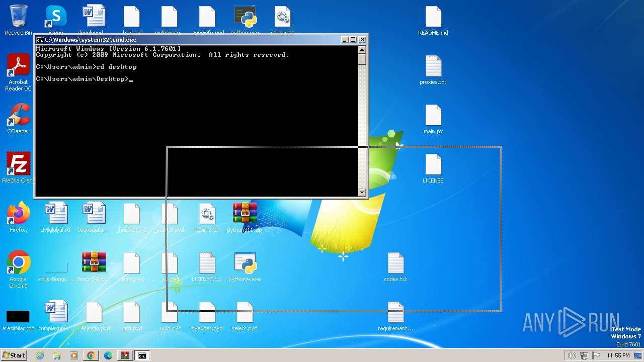Screen dimensions: 644x362
Task: Show the clock at 11:55 PM
Action: [618, 355]
